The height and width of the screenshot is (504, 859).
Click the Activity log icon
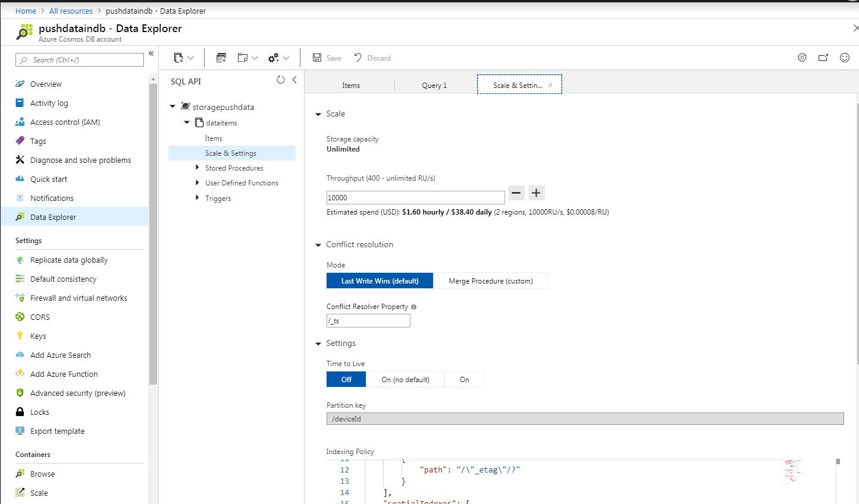point(20,103)
